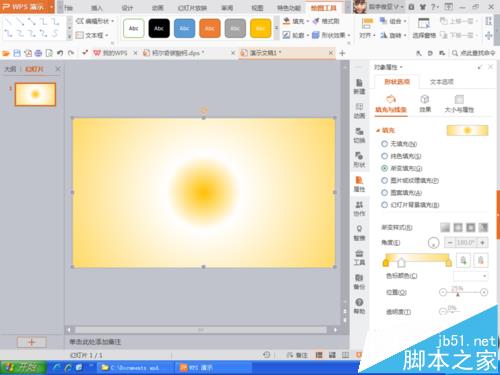The height and width of the screenshot is (375, 500).
Task: Open the Help (帮助) sidebar icon
Action: (x=359, y=306)
